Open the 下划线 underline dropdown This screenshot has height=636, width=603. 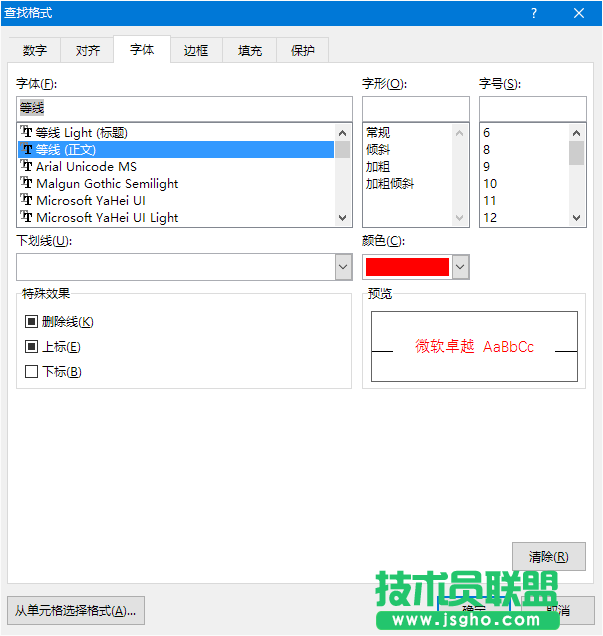[343, 266]
